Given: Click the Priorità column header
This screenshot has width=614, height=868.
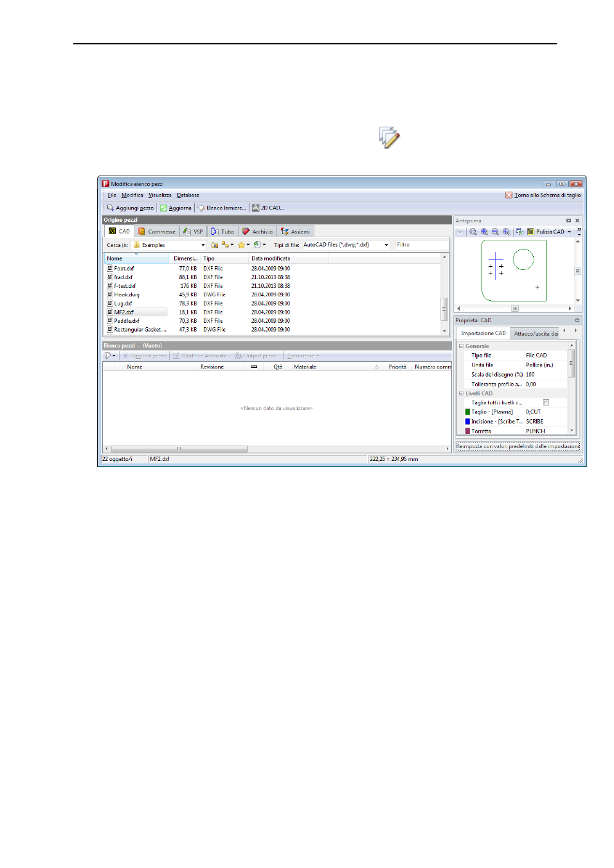Looking at the screenshot, I should click(x=397, y=367).
